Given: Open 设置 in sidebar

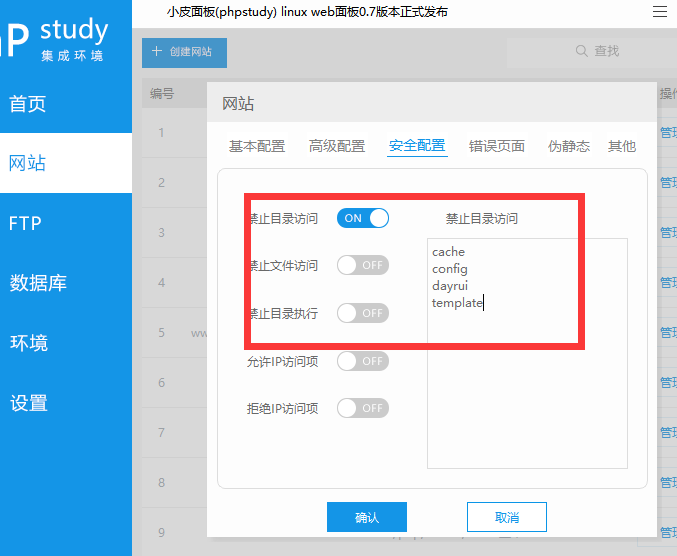Looking at the screenshot, I should click(x=66, y=403).
